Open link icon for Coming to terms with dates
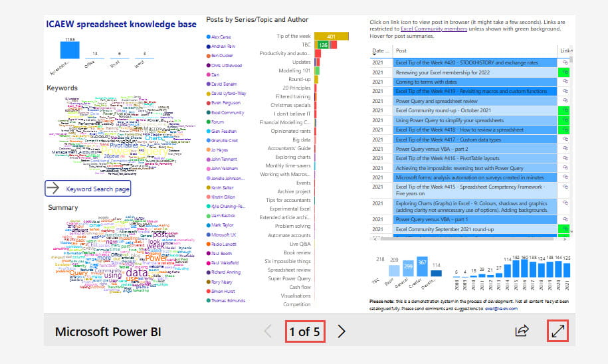 click(565, 81)
